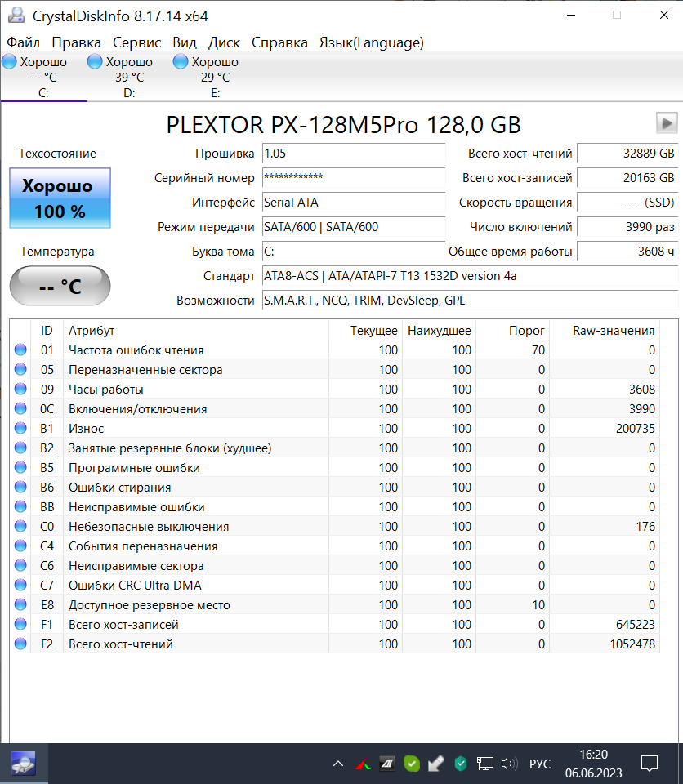Show hidden tray icons chevron
Viewport: 683px width, 784px height.
coord(338,764)
